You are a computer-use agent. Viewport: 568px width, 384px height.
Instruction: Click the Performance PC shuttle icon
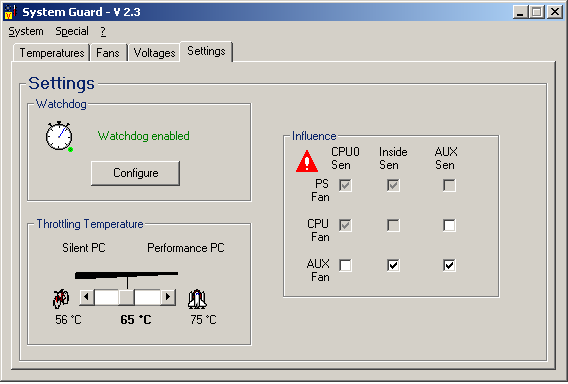[197, 299]
